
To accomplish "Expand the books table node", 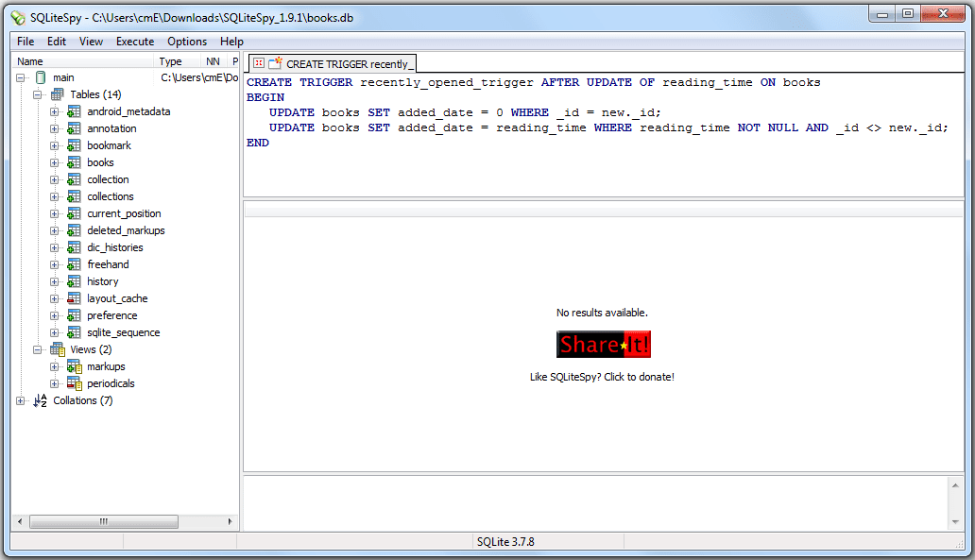I will [x=55, y=162].
